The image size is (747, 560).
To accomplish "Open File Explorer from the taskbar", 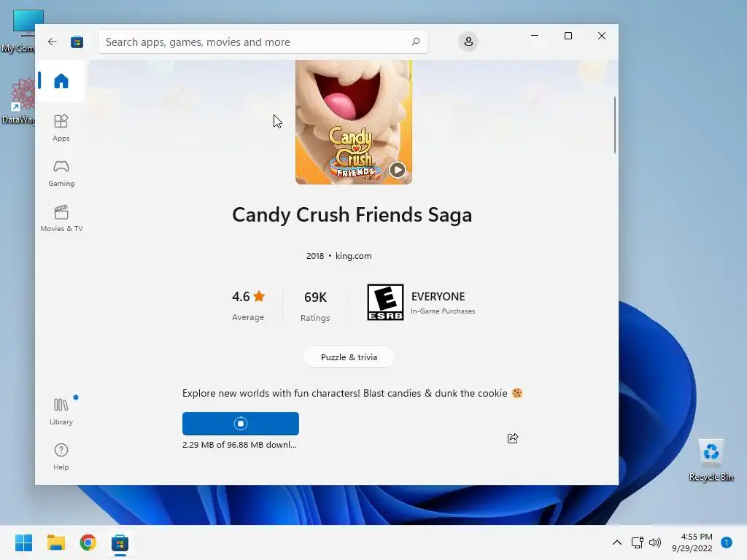I will pyautogui.click(x=56, y=542).
